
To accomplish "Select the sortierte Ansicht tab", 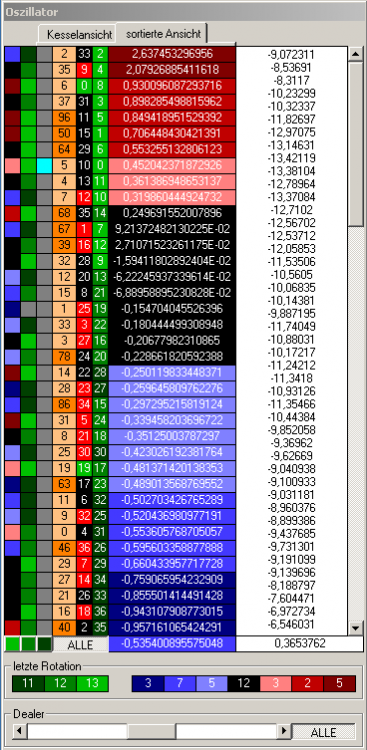I will [x=161, y=34].
